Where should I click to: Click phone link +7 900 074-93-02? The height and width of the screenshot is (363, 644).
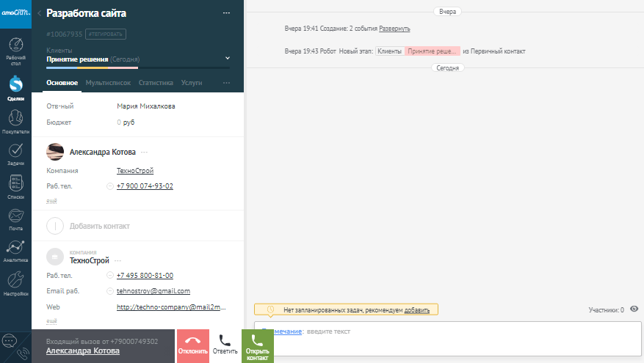point(145,186)
